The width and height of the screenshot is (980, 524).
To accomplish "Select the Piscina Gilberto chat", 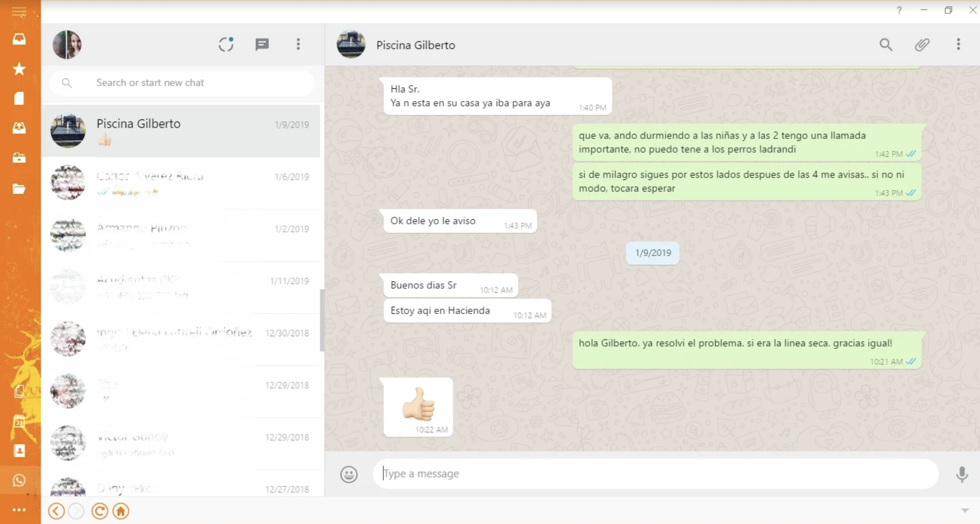I will pyautogui.click(x=181, y=131).
